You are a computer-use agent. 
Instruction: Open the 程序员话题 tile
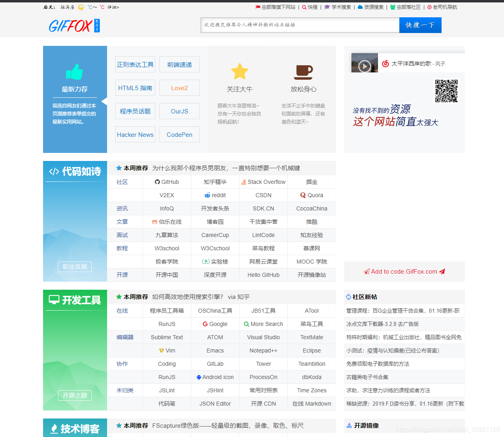click(x=135, y=111)
